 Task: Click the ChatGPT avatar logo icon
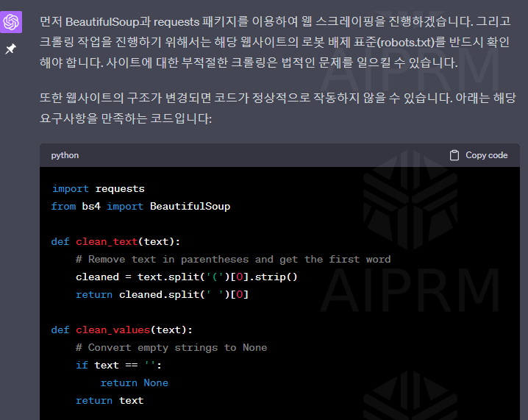coord(11,22)
